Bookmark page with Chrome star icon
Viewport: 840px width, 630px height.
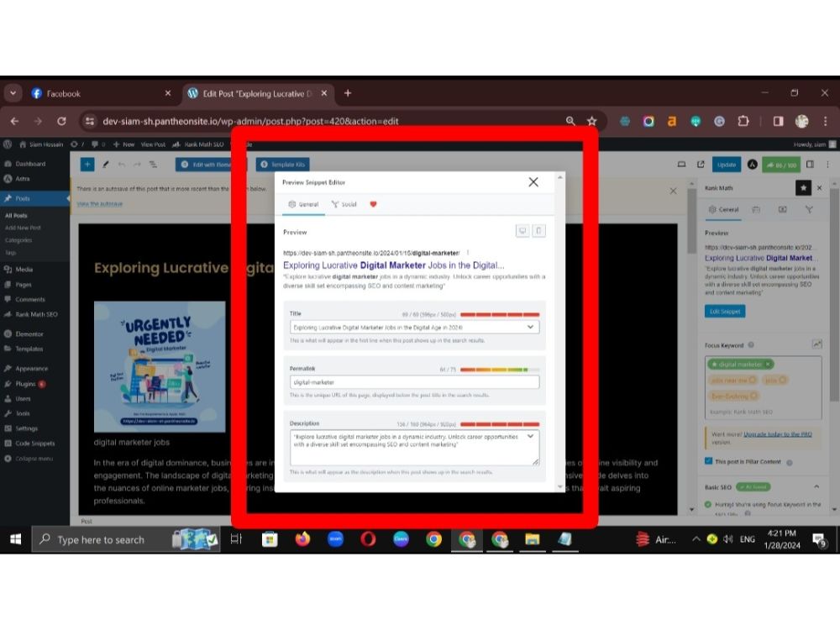591,121
